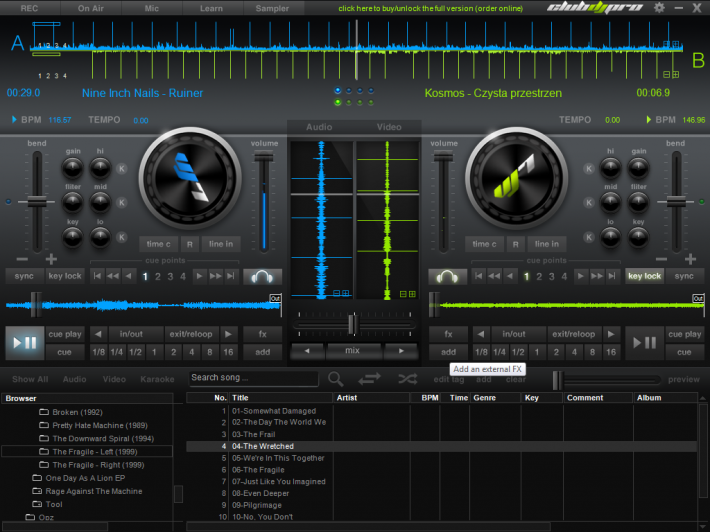Open The Downward Spiral (1994) folder
This screenshot has width=710, height=532.
[103, 439]
